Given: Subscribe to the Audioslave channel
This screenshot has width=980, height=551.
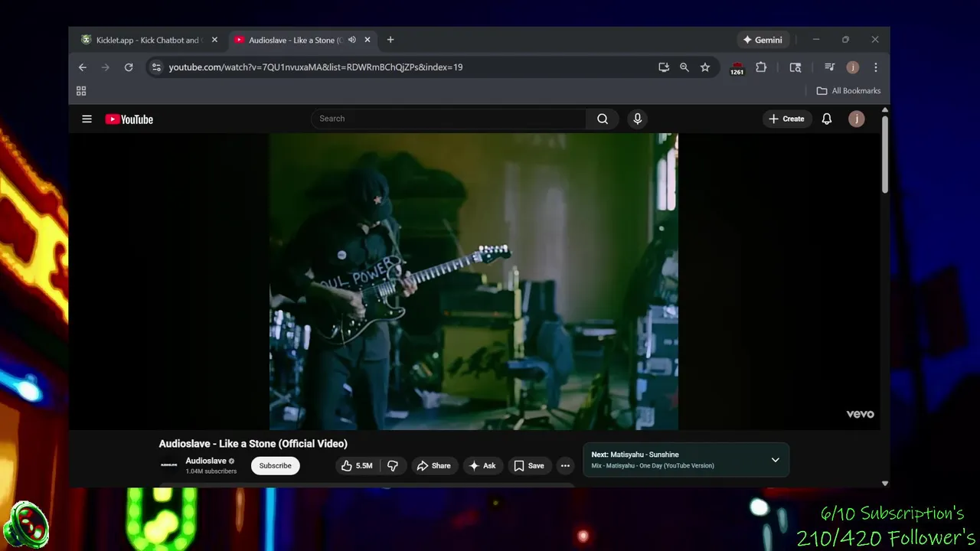Looking at the screenshot, I should tap(275, 465).
